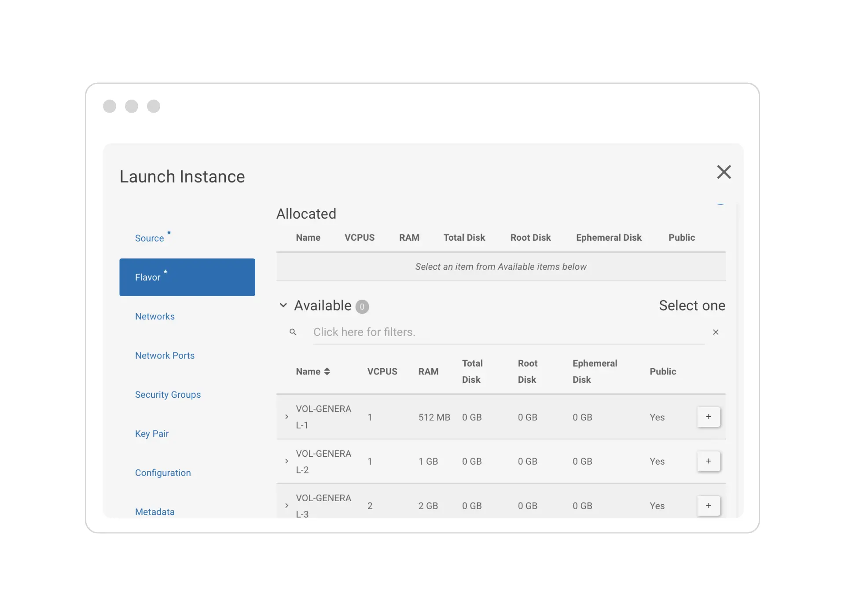The width and height of the screenshot is (845, 616).
Task: Click the Available count badge
Action: click(362, 307)
